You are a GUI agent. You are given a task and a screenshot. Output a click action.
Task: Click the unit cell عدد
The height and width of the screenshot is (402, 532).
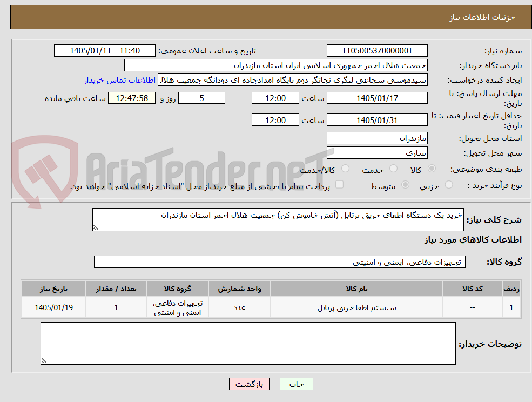point(240,307)
